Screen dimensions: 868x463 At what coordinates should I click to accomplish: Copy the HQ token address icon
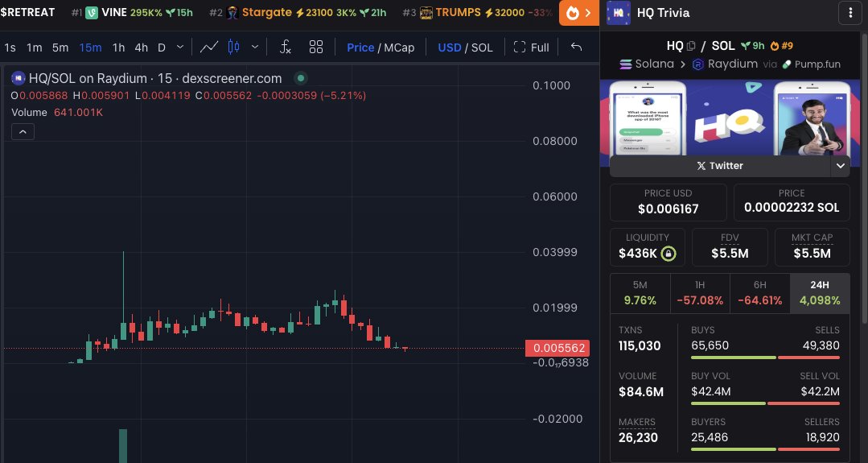tap(690, 46)
